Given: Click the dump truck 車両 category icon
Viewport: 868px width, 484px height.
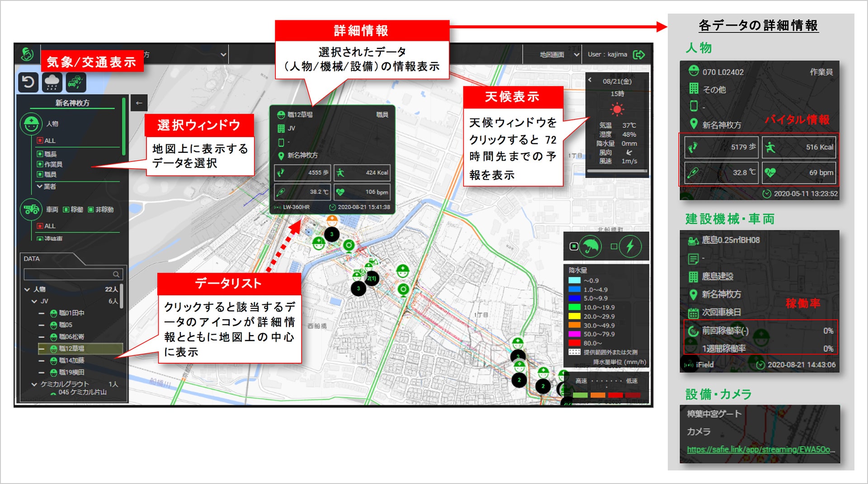Looking at the screenshot, I should click(31, 209).
